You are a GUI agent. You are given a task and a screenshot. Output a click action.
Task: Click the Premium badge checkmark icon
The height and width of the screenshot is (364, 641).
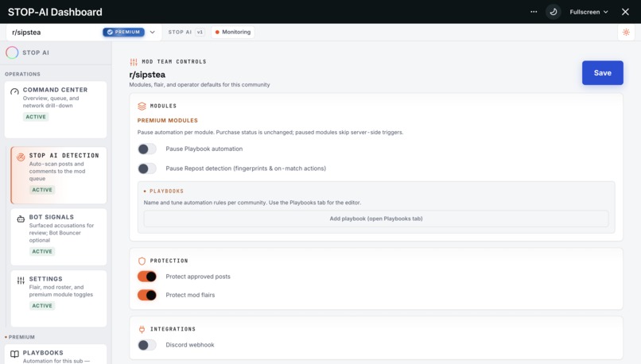point(110,33)
